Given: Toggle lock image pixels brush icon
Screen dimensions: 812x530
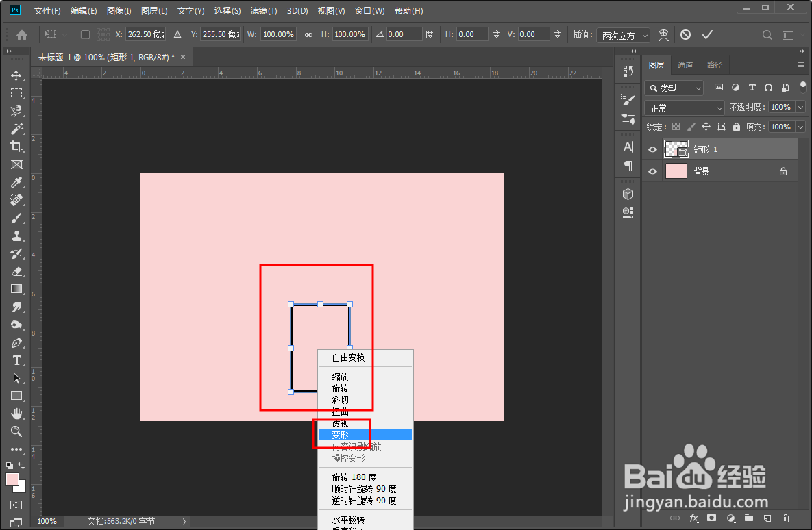Looking at the screenshot, I should [x=691, y=127].
